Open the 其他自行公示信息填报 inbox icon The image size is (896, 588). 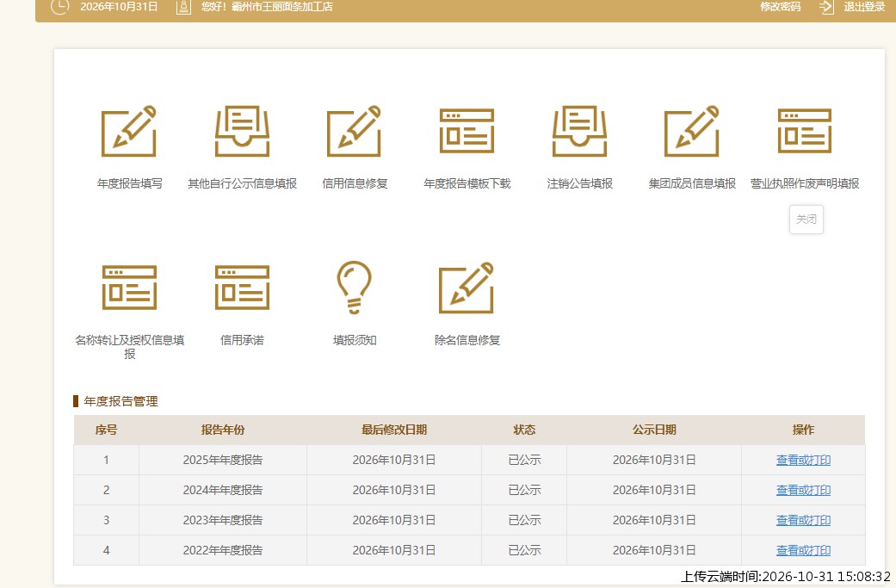tap(242, 131)
